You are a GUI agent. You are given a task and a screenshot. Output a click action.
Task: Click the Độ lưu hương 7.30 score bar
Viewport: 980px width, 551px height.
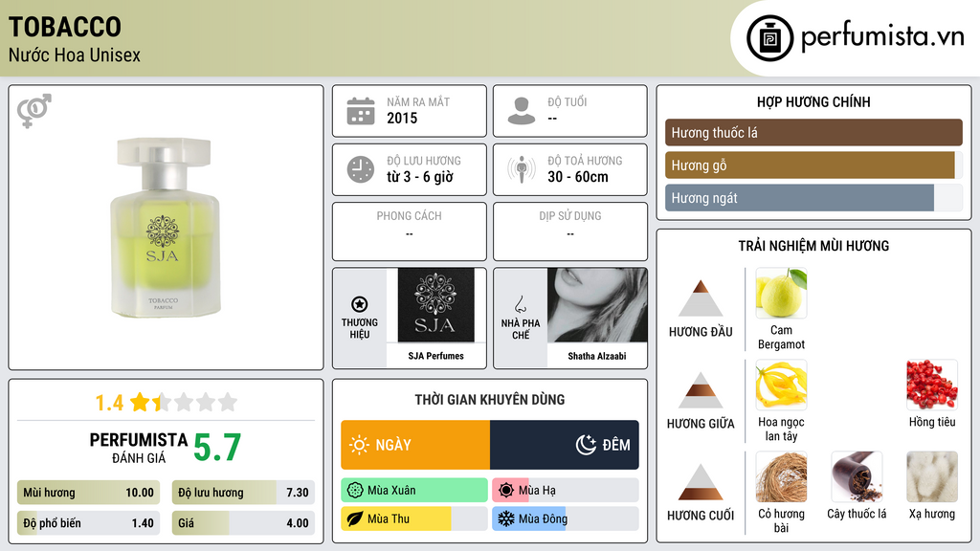(243, 493)
